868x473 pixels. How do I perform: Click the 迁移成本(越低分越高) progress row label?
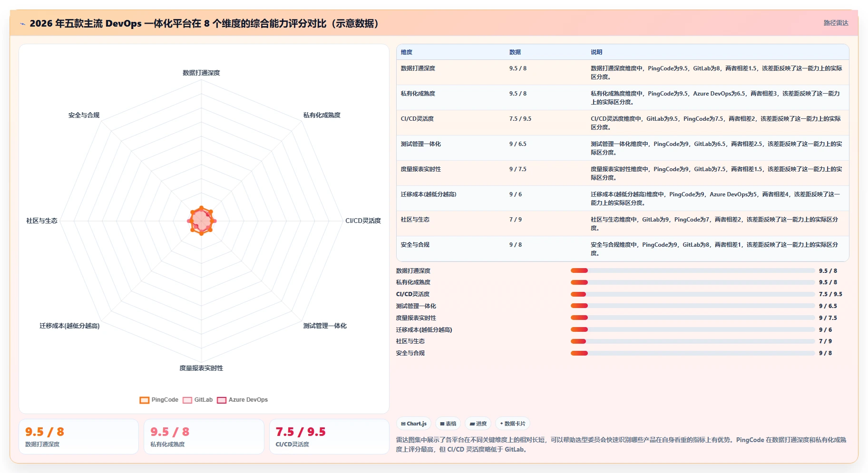coord(424,330)
